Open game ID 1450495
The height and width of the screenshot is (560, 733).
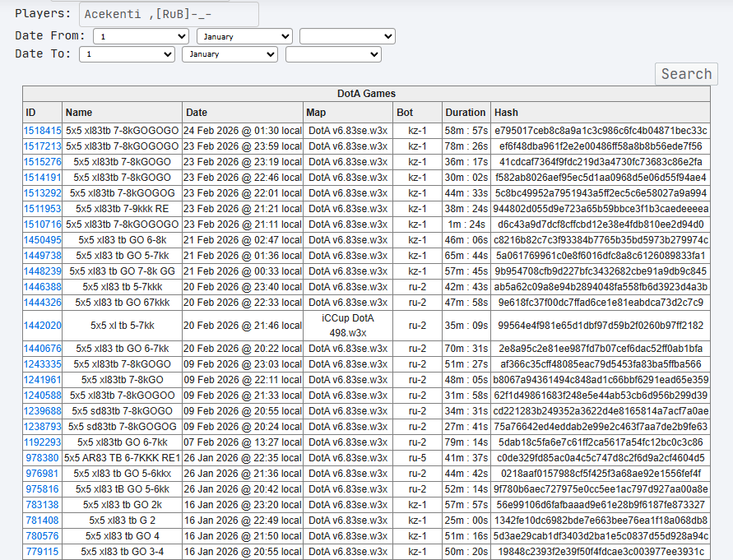(43, 240)
